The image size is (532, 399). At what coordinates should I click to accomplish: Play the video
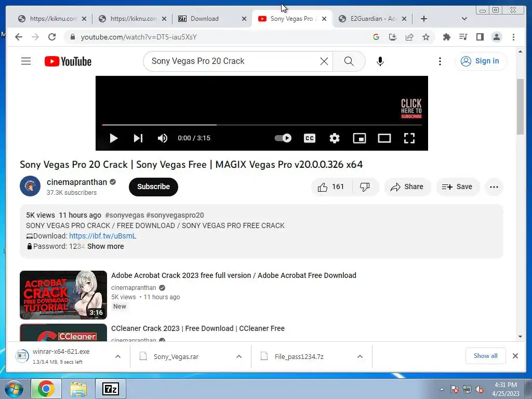(x=114, y=138)
